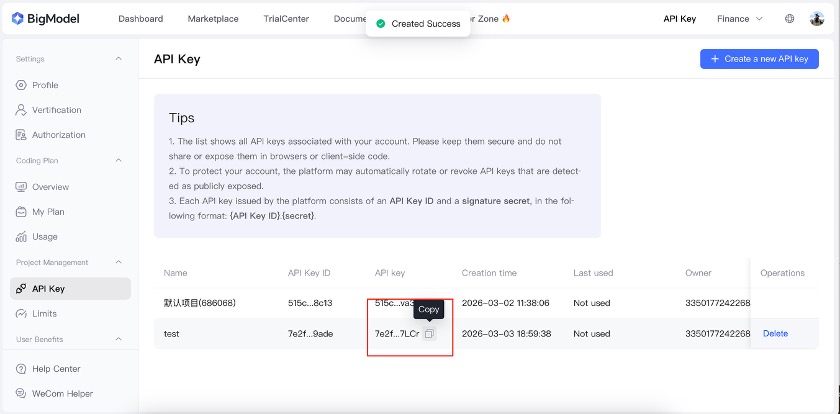Open Help Center
This screenshot has height=414, width=840.
56,369
